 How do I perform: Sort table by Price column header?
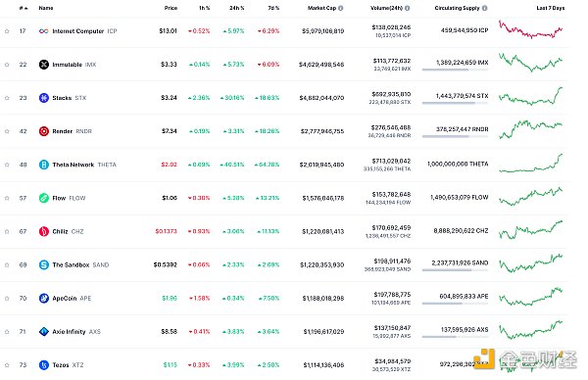(x=171, y=8)
